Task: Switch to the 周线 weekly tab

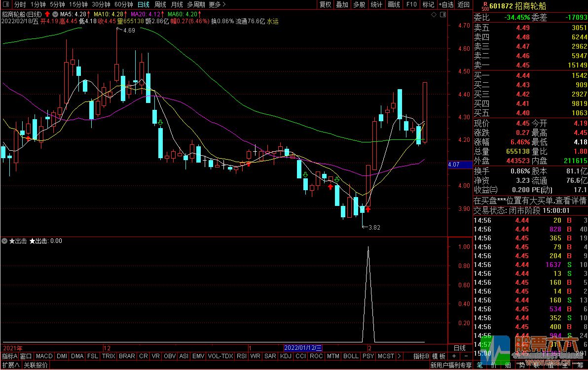Action: coord(160,4)
